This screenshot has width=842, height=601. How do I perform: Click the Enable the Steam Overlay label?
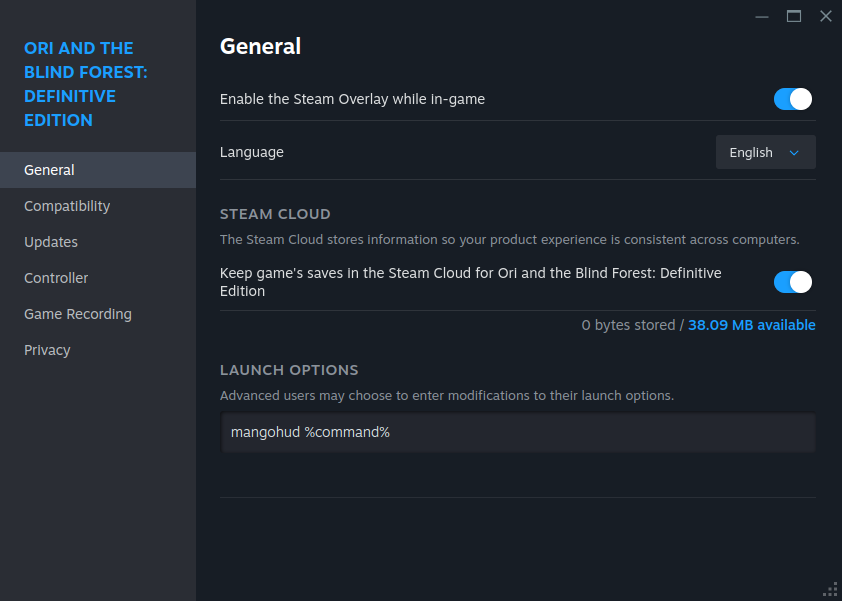[352, 99]
